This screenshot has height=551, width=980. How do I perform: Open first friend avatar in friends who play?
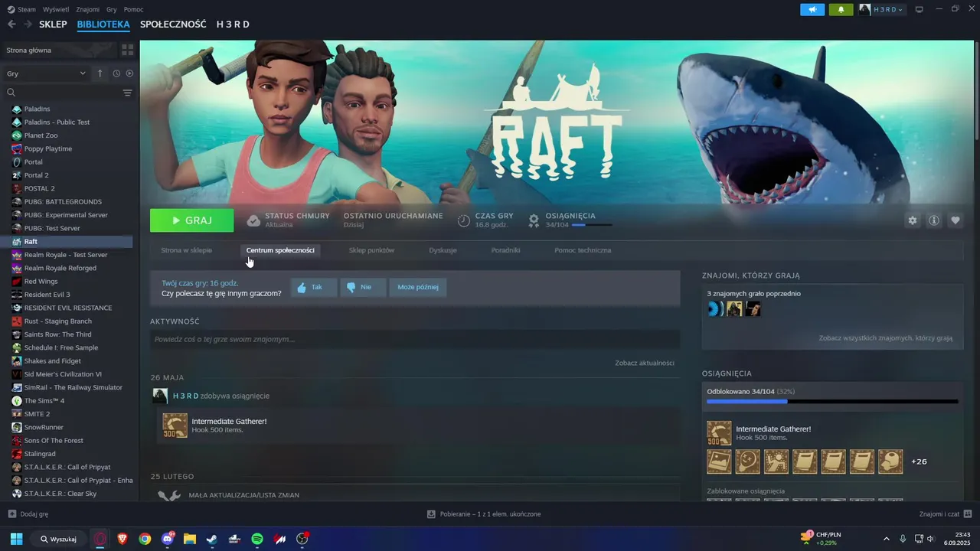coord(715,308)
